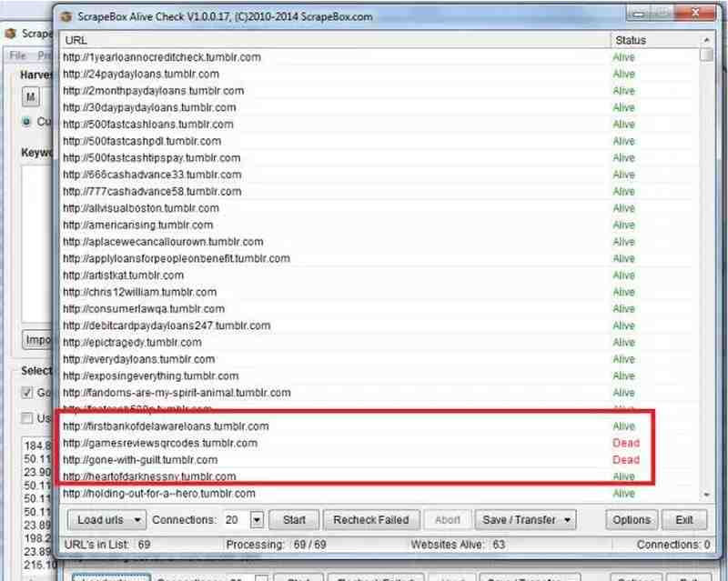This screenshot has width=728, height=581.
Task: Select the americarising.tumblr.com URL
Action: pos(138,225)
